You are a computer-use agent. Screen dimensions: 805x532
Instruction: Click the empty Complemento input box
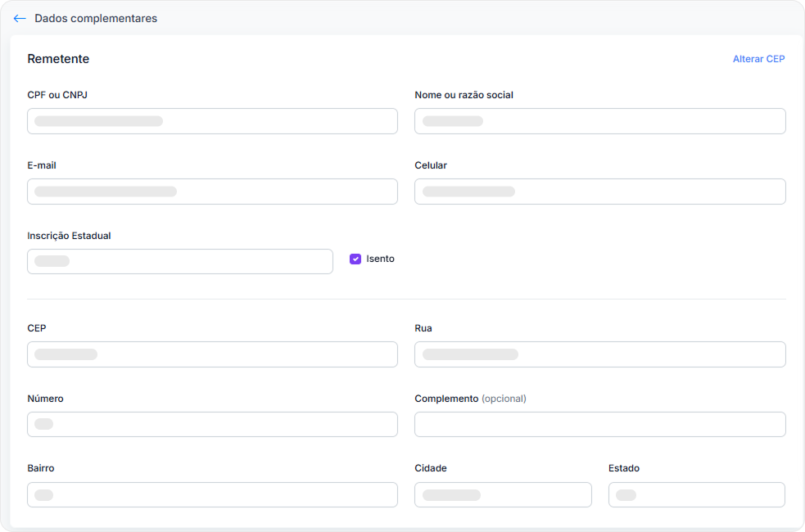[x=599, y=424]
